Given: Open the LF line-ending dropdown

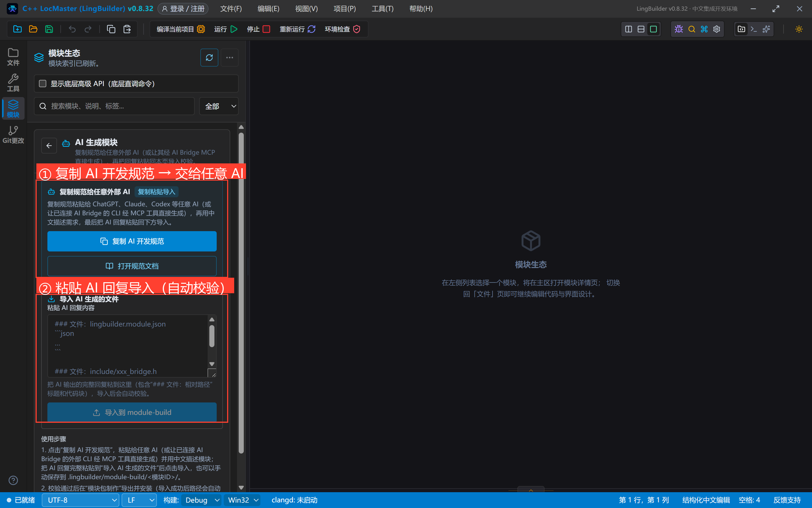Looking at the screenshot, I should click(139, 500).
